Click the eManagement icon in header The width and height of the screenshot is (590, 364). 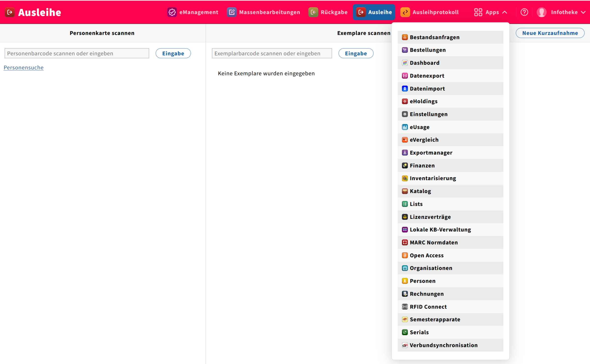tap(172, 12)
